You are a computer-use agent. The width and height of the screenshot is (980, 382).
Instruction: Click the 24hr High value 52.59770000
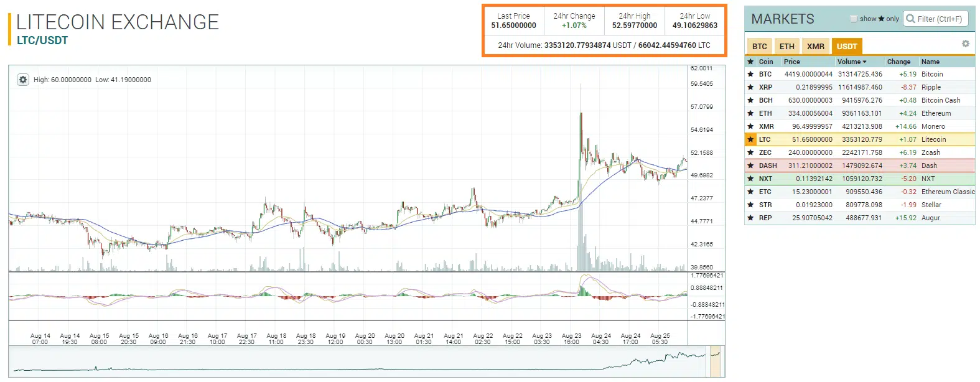(x=635, y=26)
